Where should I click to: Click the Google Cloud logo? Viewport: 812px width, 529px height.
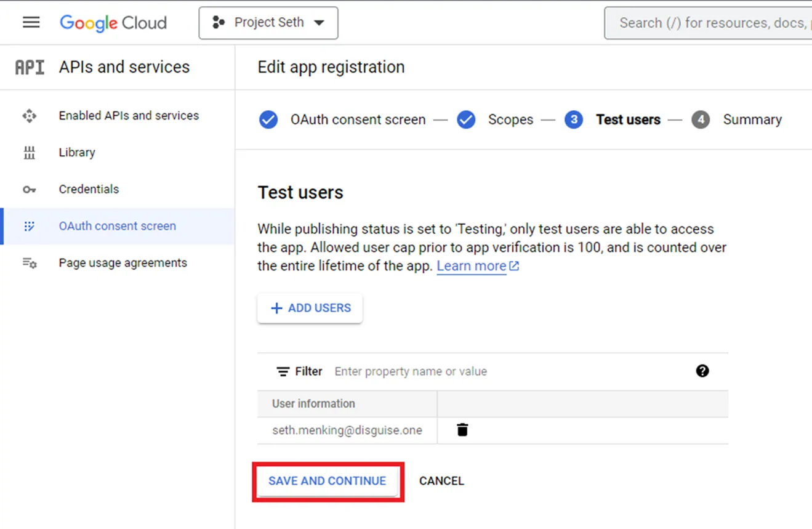113,23
